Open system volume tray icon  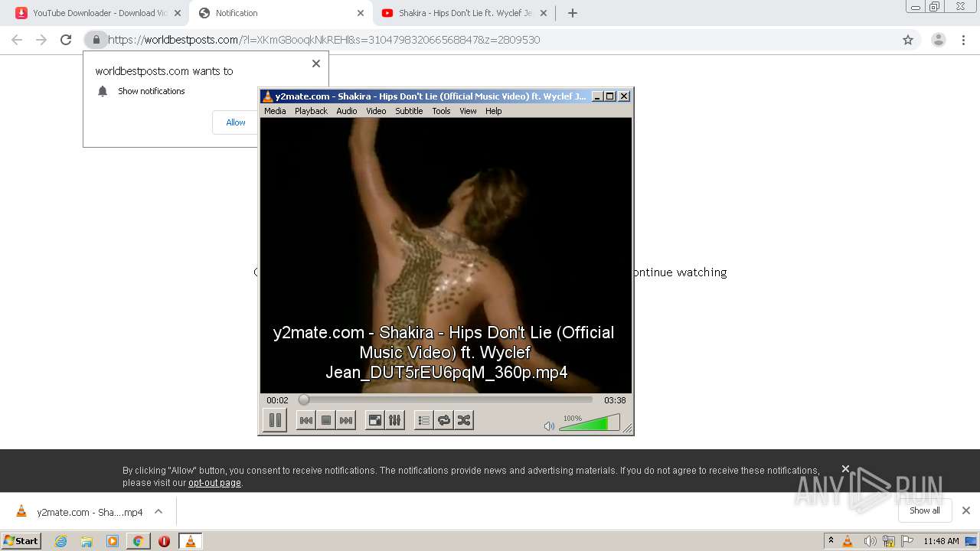tap(870, 541)
